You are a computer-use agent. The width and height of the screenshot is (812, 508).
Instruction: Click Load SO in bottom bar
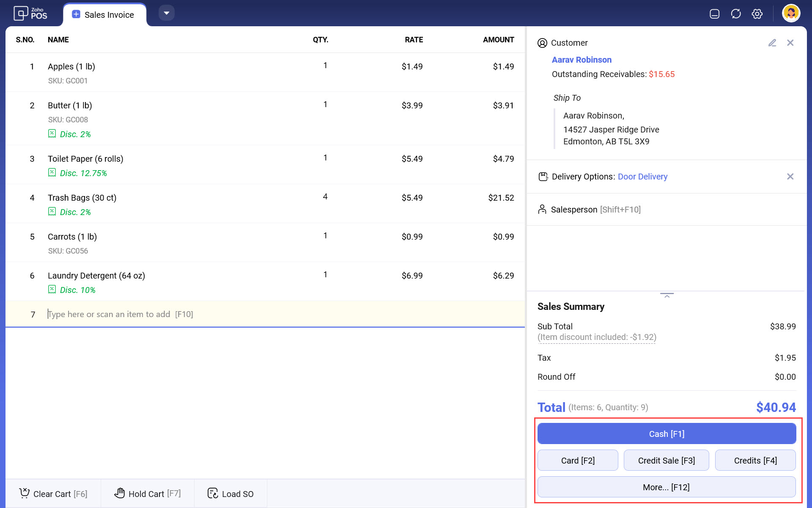(x=230, y=494)
